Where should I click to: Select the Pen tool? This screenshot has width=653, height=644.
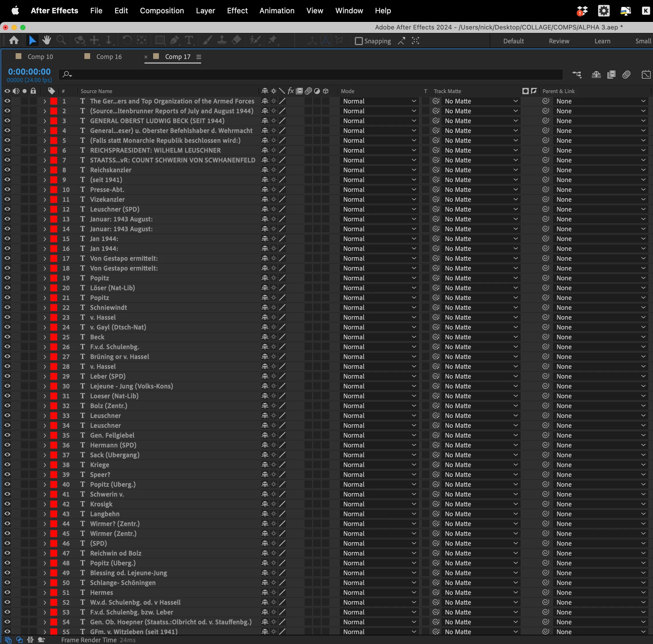point(174,40)
